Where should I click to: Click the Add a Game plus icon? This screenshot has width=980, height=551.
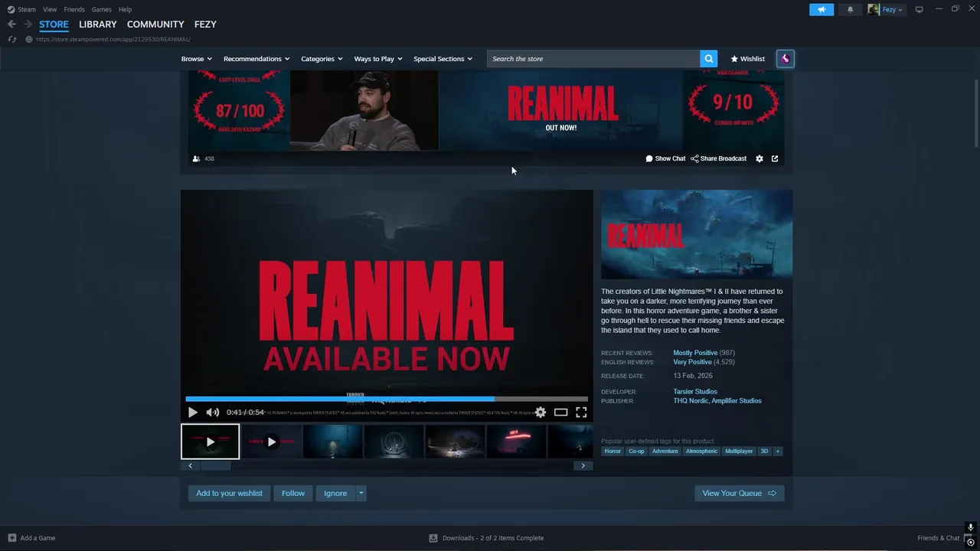12,538
